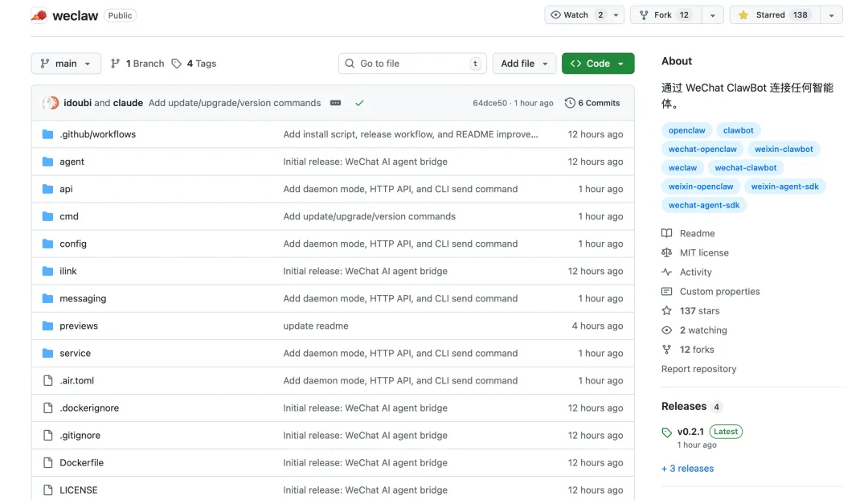Click the Activity pulse icon
The height and width of the screenshot is (500, 868).
click(x=666, y=273)
